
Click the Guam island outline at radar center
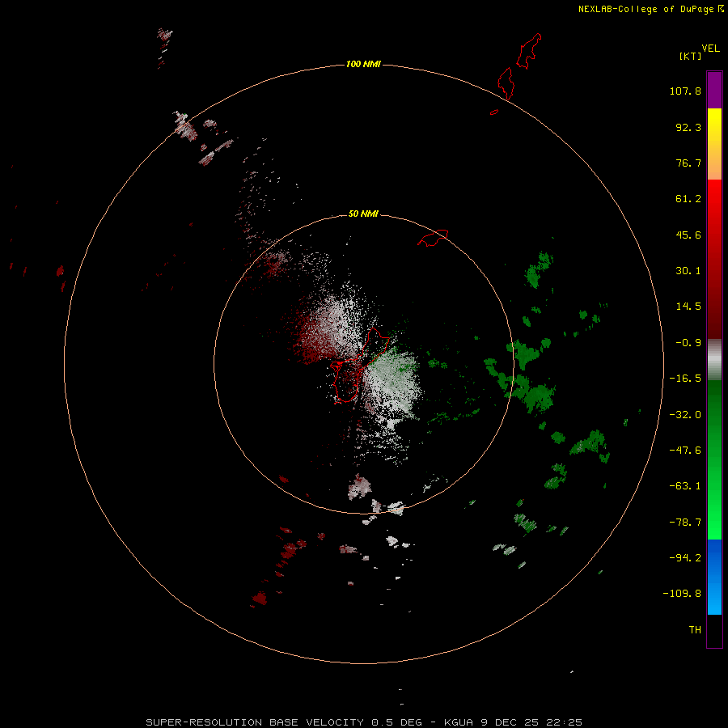[358, 366]
